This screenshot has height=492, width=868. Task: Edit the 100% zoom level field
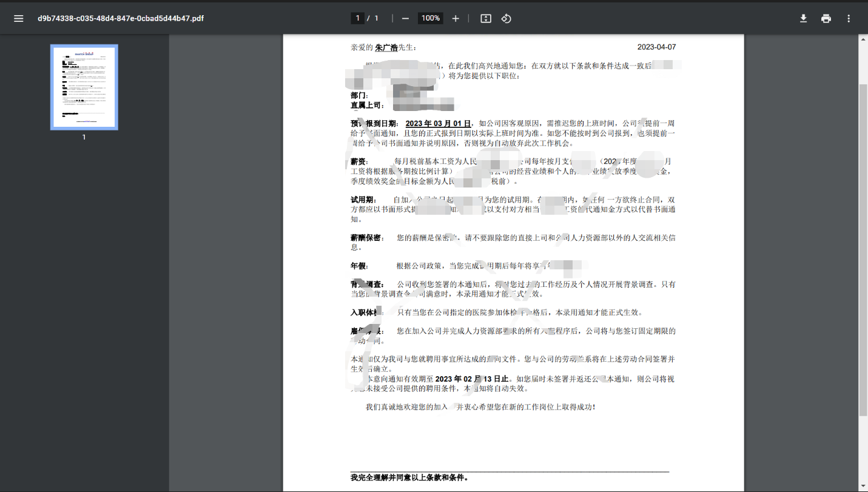[x=431, y=18]
